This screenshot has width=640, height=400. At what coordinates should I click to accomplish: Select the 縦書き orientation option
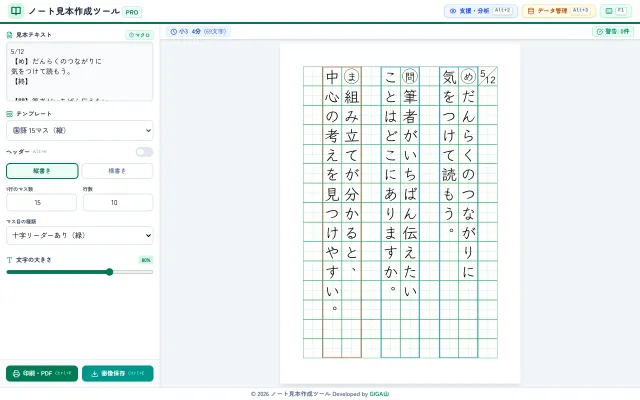click(x=42, y=171)
